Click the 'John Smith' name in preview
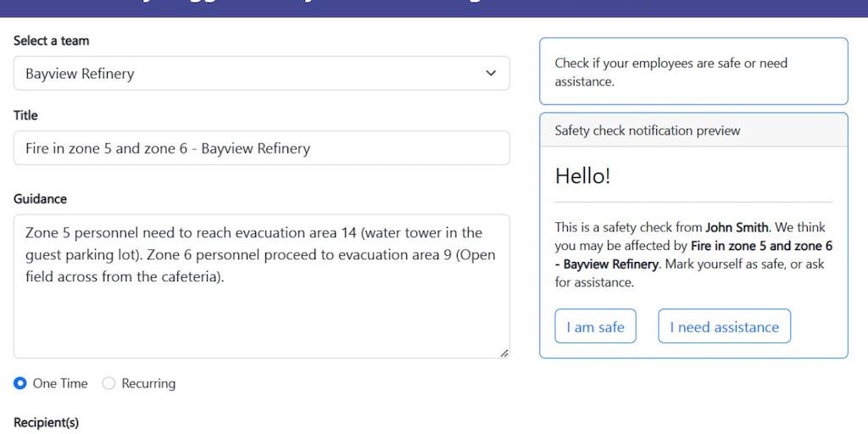This screenshot has height=434, width=868. [737, 227]
